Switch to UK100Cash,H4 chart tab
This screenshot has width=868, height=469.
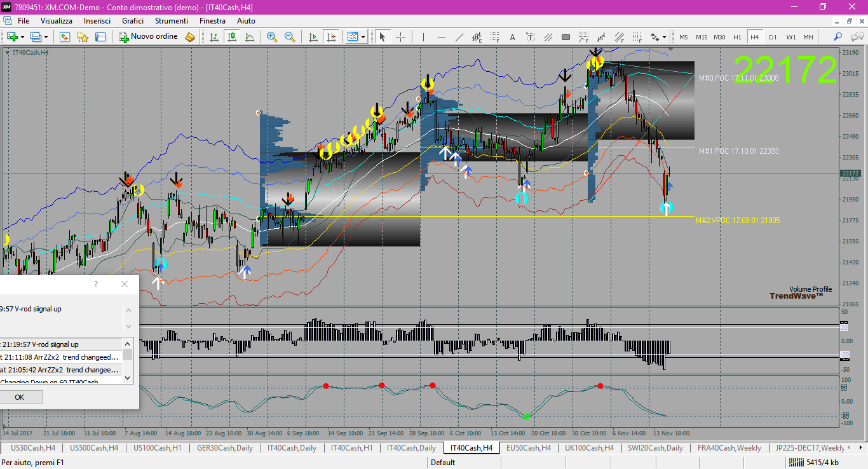coord(588,448)
